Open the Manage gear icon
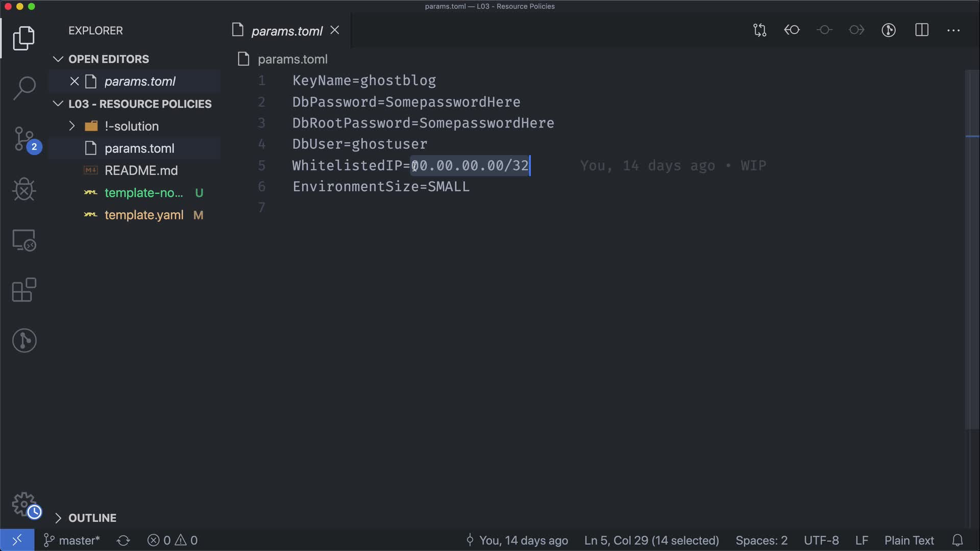This screenshot has height=551, width=980. click(24, 504)
